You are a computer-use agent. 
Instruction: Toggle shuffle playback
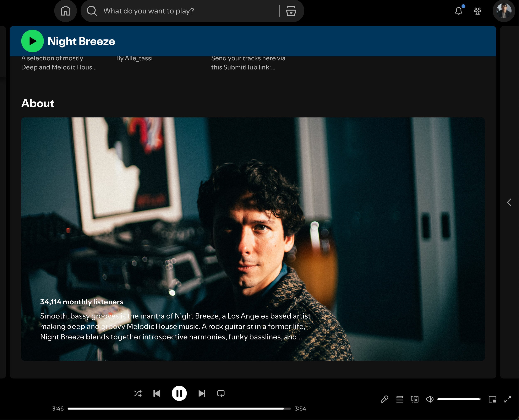point(138,393)
